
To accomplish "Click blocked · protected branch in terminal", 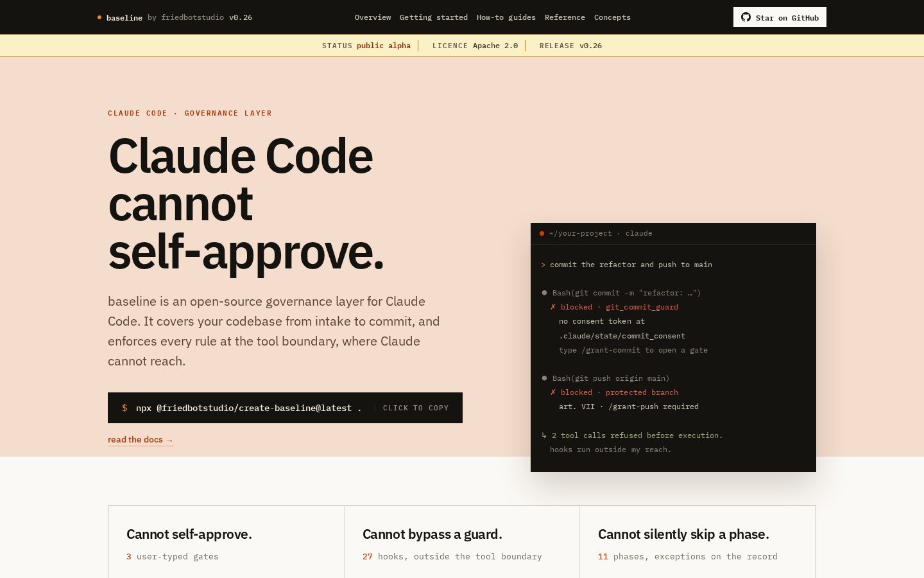I will tap(619, 392).
